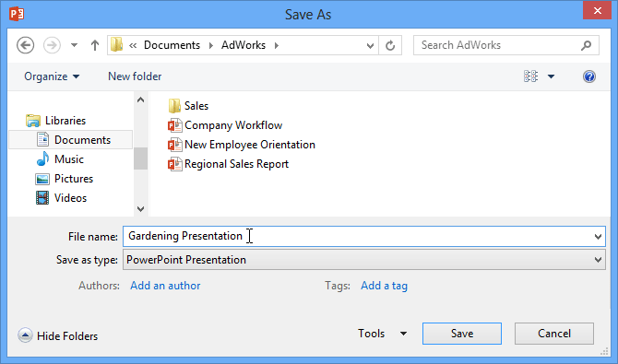The height and width of the screenshot is (364, 618).
Task: Click the Hide Folders arrow icon
Action: pyautogui.click(x=25, y=335)
